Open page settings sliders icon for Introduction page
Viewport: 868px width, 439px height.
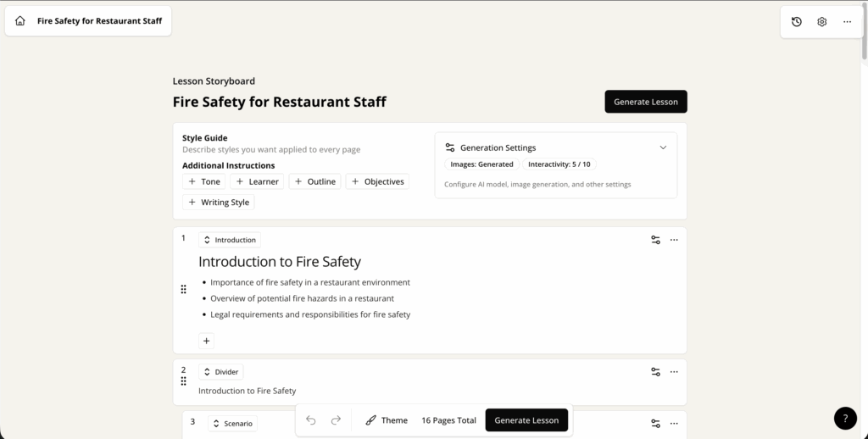[655, 240]
